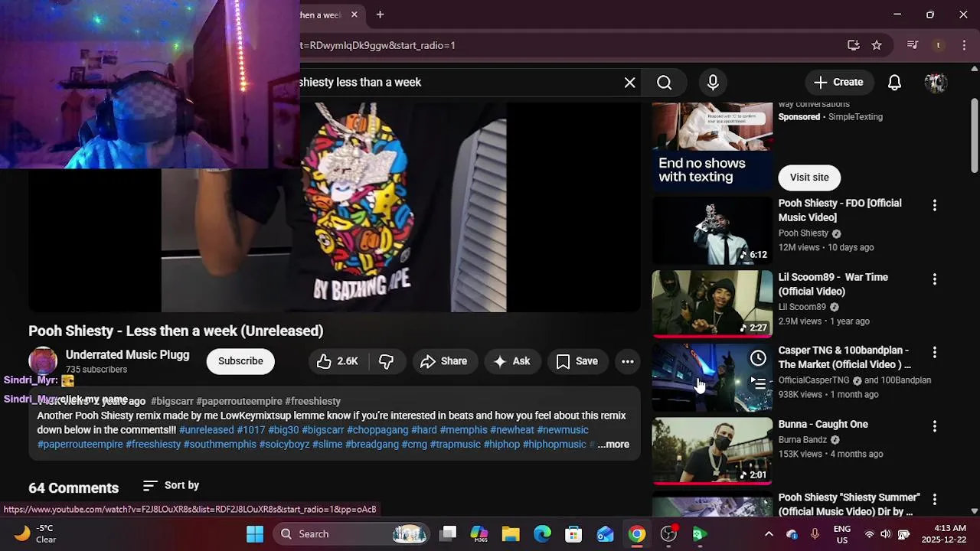Show hidden system tray icons
This screenshot has width=980, height=551.
pos(769,534)
